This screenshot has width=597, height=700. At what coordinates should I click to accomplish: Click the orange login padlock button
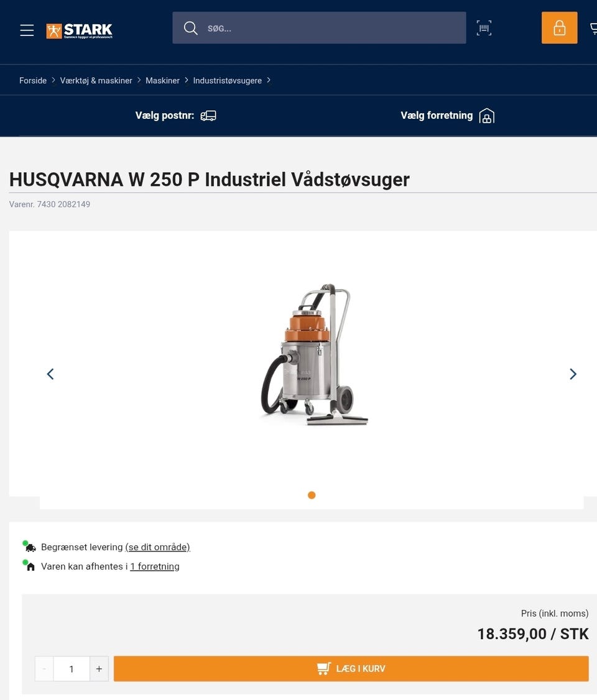559,28
